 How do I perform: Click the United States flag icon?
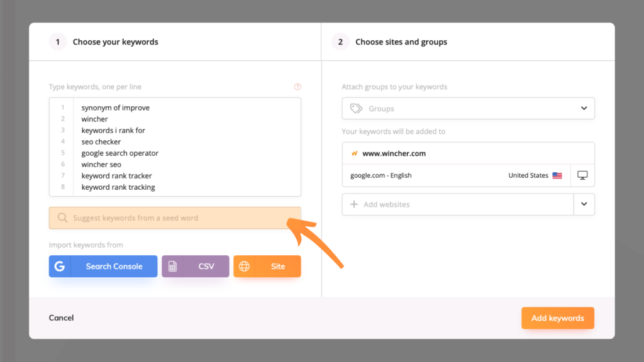pyautogui.click(x=557, y=175)
